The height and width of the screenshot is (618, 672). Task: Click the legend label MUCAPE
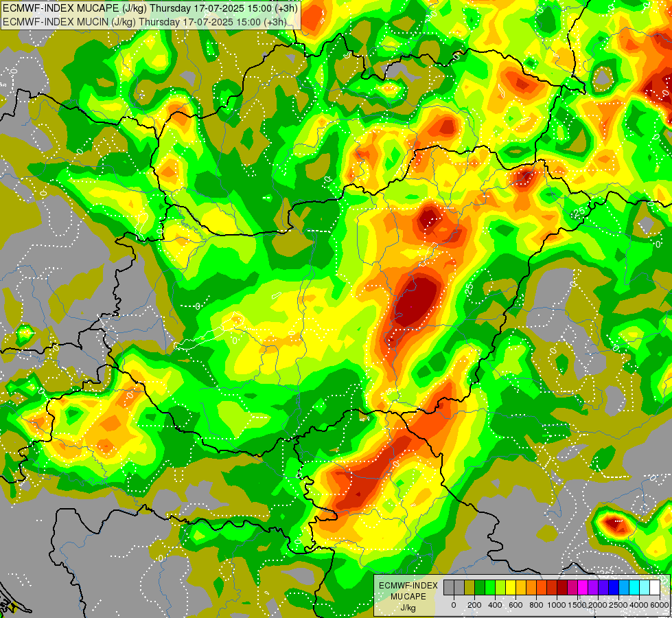(408, 597)
